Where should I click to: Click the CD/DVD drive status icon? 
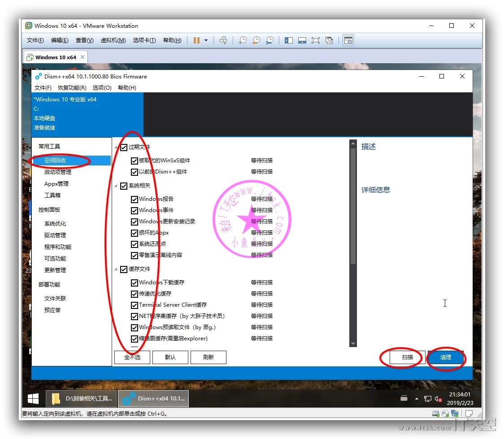tap(445, 413)
